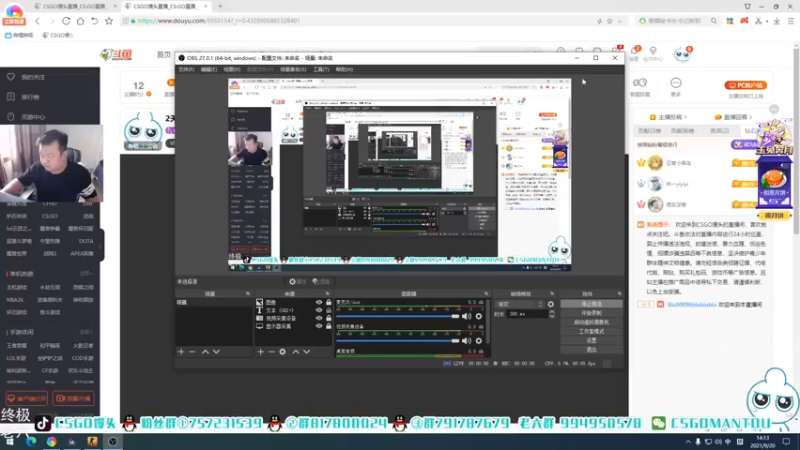Go back in browser history

(37, 21)
